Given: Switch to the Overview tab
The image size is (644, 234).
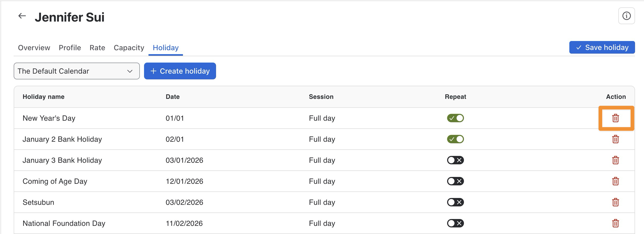Looking at the screenshot, I should point(34,48).
